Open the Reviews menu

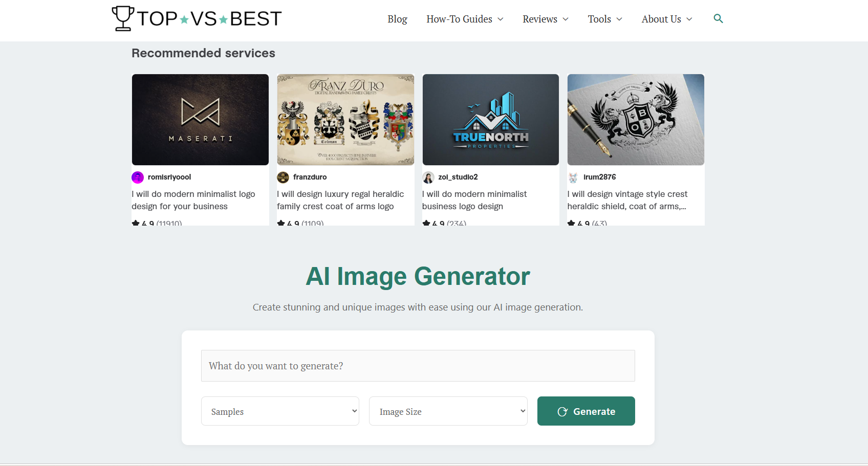pos(539,19)
